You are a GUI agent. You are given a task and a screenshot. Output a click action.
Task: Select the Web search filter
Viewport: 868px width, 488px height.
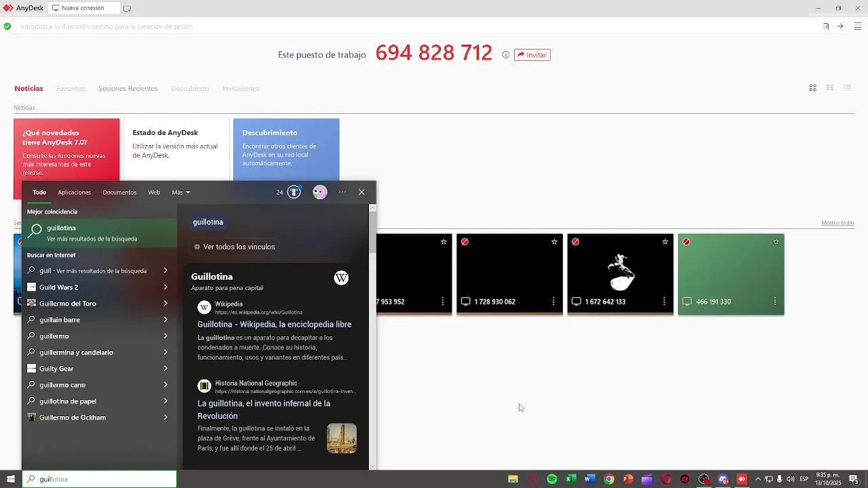pyautogui.click(x=154, y=192)
